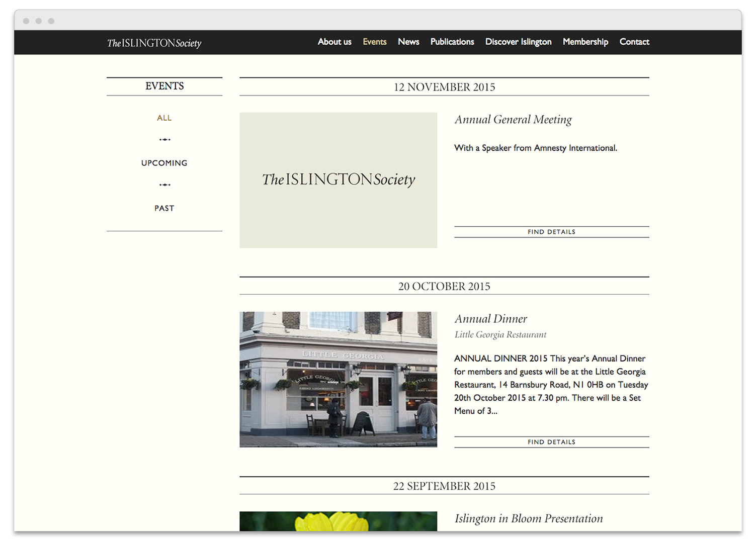The height and width of the screenshot is (543, 756).
Task: Open the About us menu item
Action: 334,42
